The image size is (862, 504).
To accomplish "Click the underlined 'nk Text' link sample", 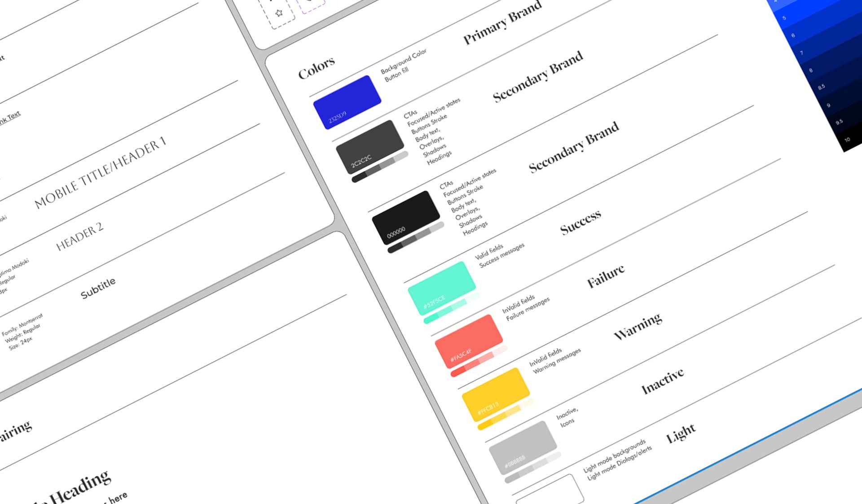I will tap(9, 118).
